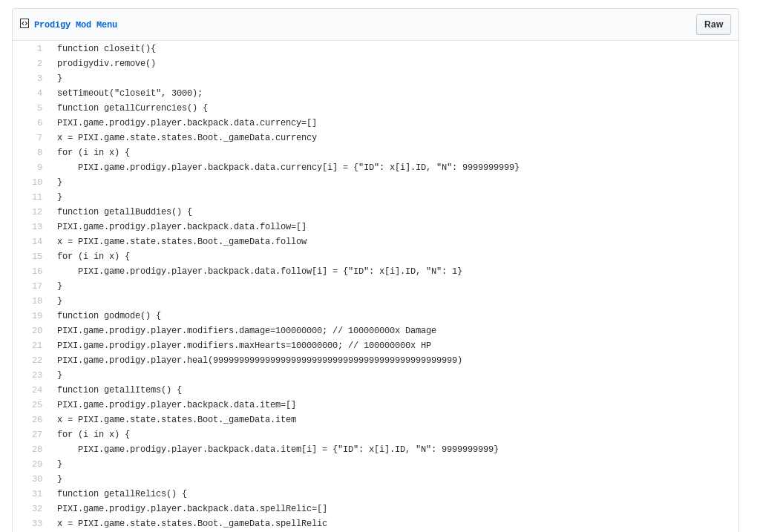
Task: Select line number 31 at getallRelics function
Action: [36, 494]
